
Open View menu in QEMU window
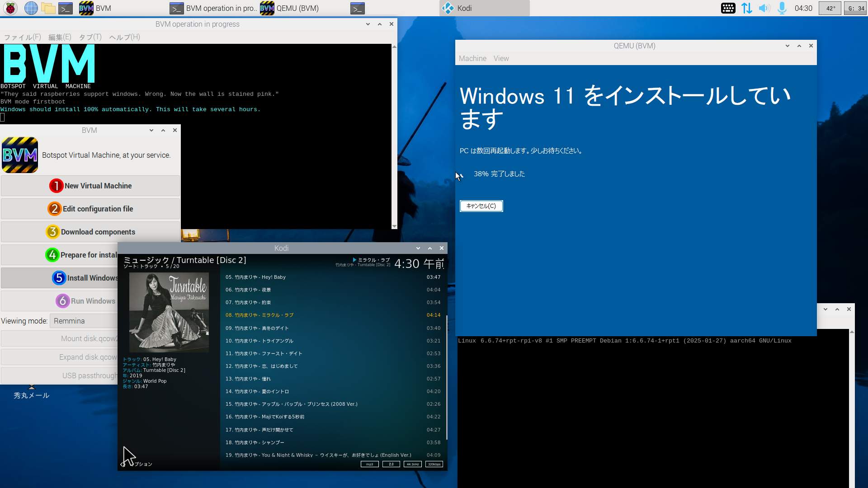click(x=501, y=58)
